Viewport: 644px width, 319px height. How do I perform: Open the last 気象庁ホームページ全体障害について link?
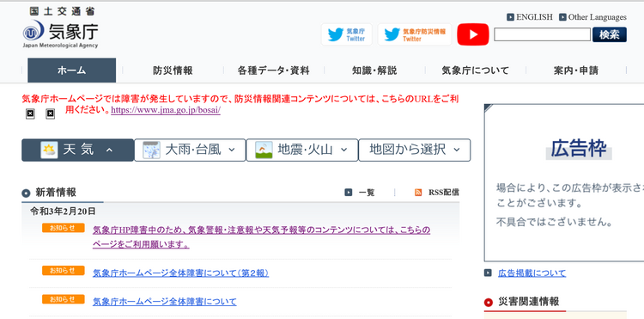165,302
